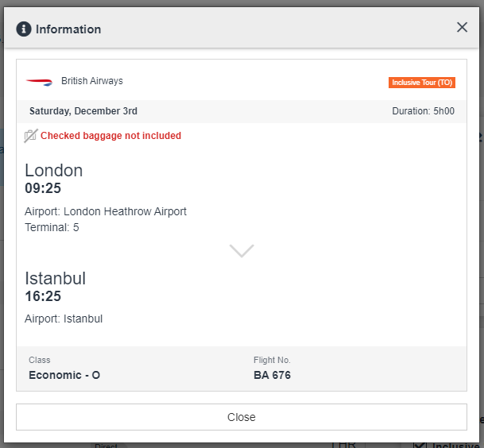Click the London Heathrow Airport text
Screen dimensions: 484x448
coord(125,211)
